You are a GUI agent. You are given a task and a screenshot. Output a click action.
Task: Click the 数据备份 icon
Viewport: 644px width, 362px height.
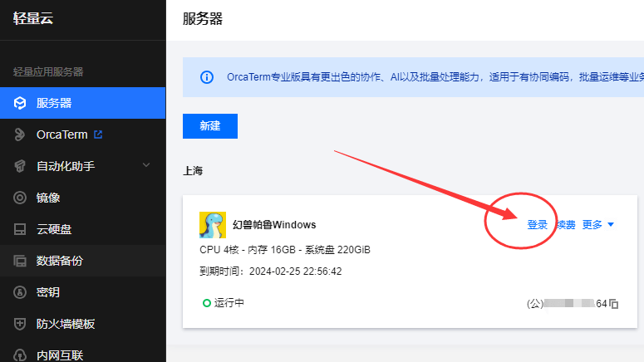click(20, 261)
